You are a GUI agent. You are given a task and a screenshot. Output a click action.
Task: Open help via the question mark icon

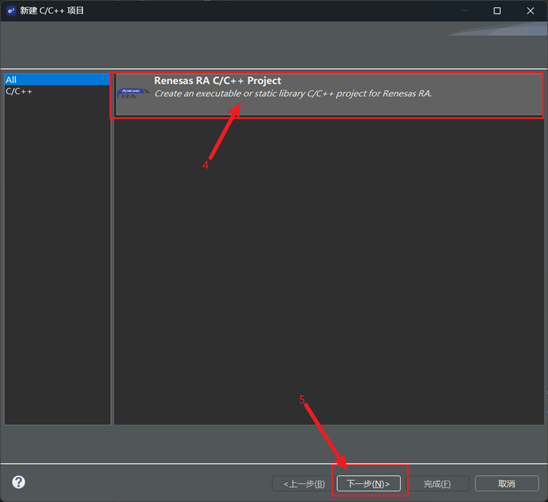click(19, 482)
